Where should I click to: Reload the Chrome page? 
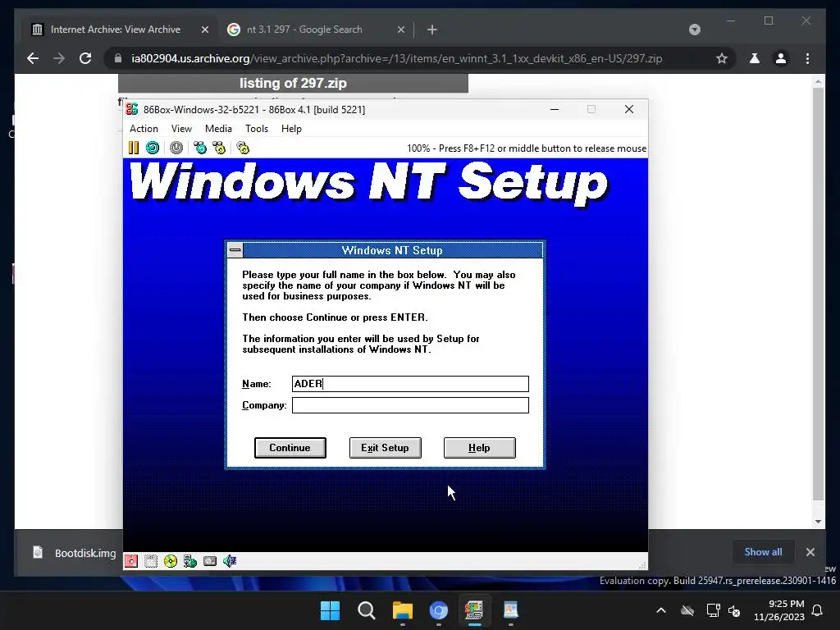coord(85,58)
